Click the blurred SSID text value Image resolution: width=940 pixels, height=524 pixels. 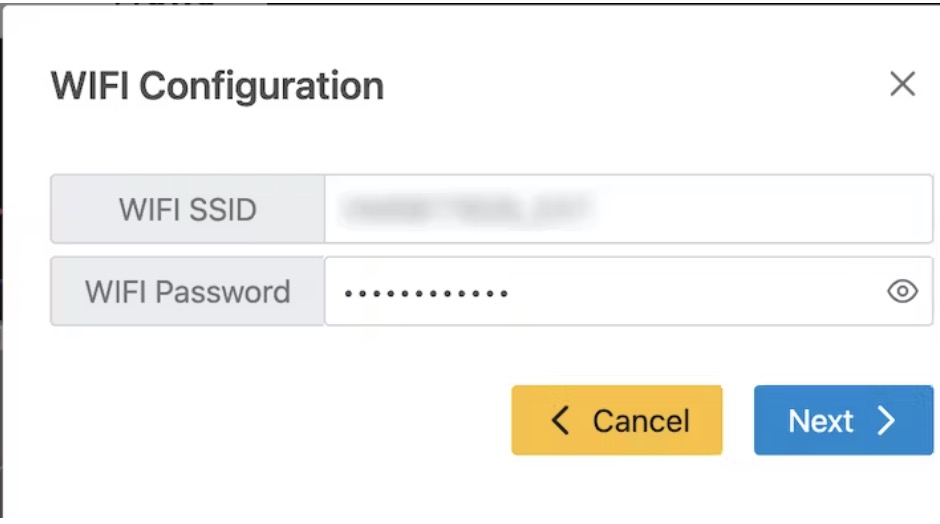[466, 209]
